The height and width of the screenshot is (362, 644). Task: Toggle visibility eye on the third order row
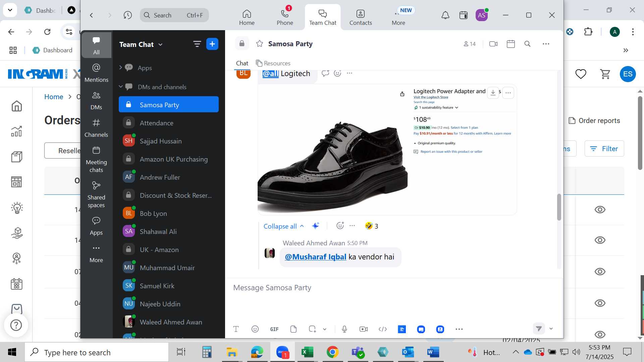coord(600,271)
